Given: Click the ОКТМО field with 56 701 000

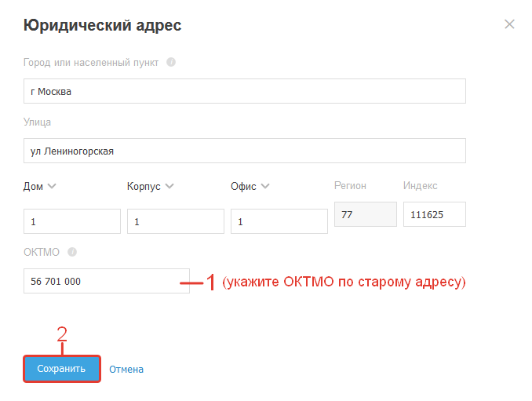Looking at the screenshot, I should (x=107, y=281).
